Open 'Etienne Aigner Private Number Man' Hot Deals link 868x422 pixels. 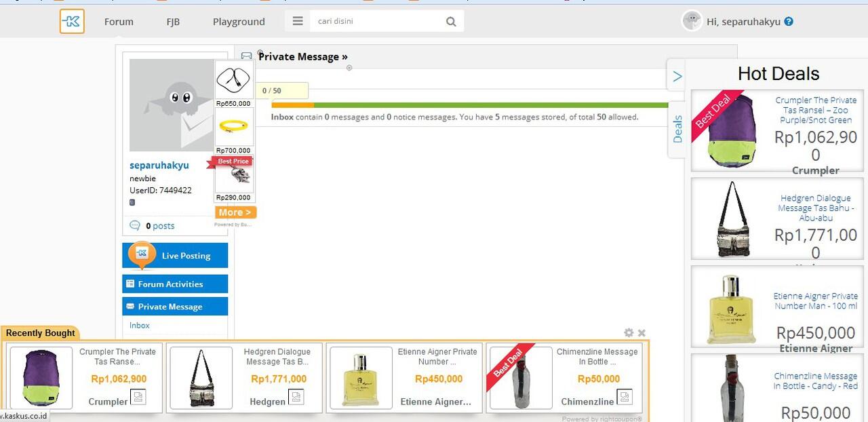[x=816, y=301]
